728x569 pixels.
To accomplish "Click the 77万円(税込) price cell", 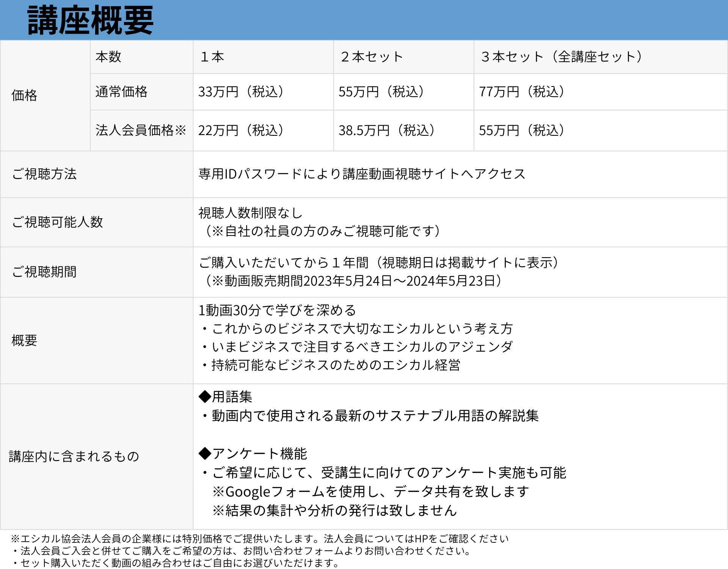I will [522, 92].
